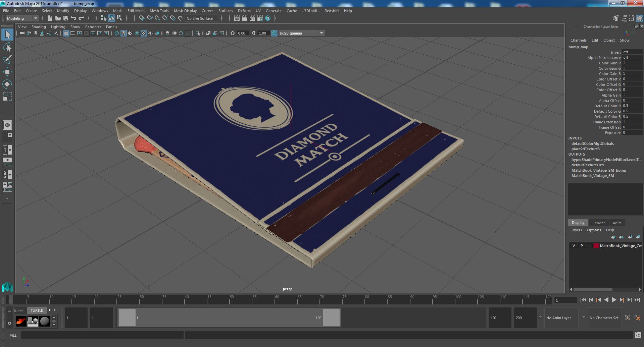Show the Channel Box Layer Editor
Viewport: 644px width, 347px height.
point(640,18)
